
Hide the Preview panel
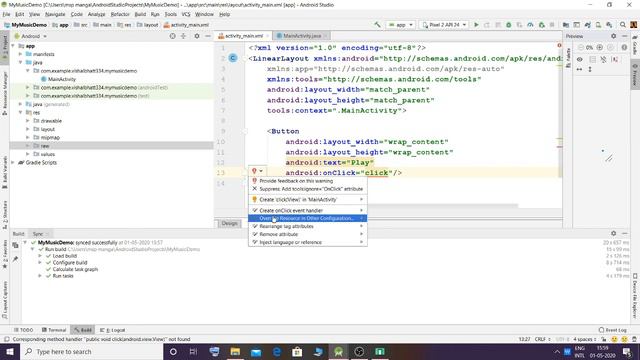(624, 36)
